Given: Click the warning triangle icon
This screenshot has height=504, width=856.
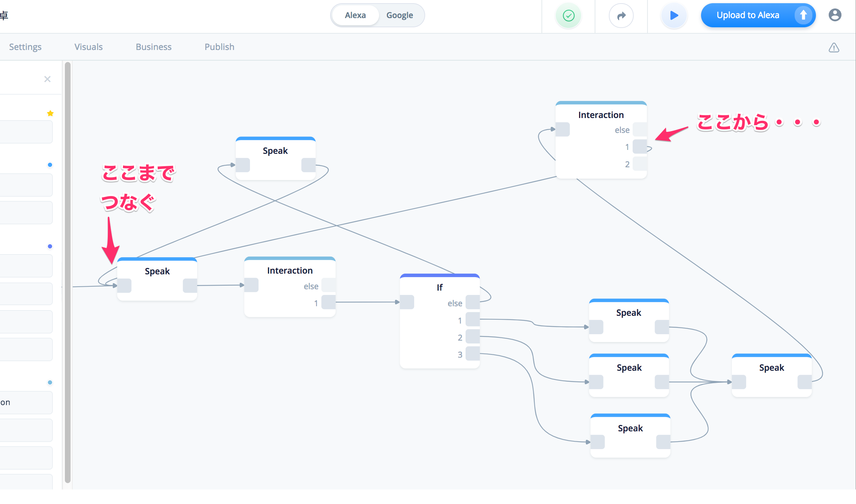Looking at the screenshot, I should (834, 47).
